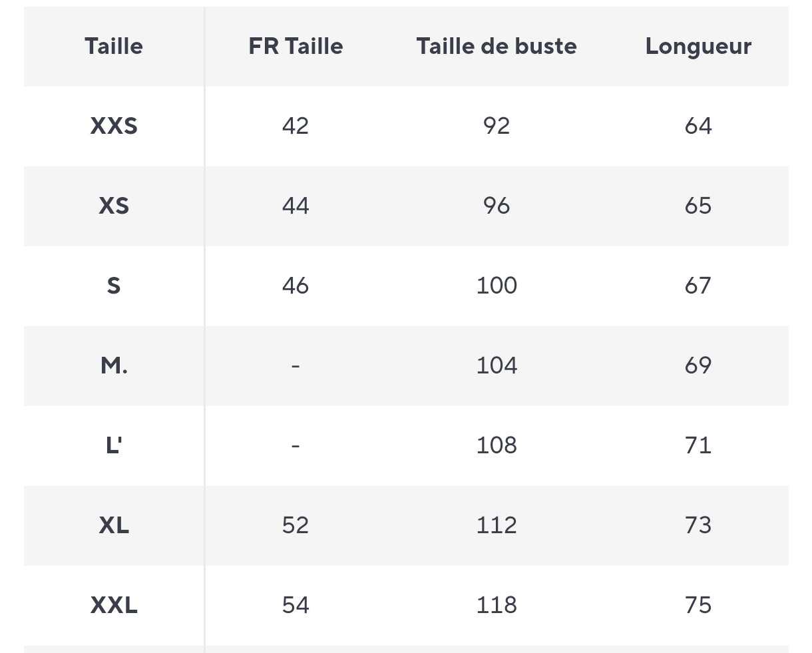Click the dash in L' row

(x=296, y=445)
